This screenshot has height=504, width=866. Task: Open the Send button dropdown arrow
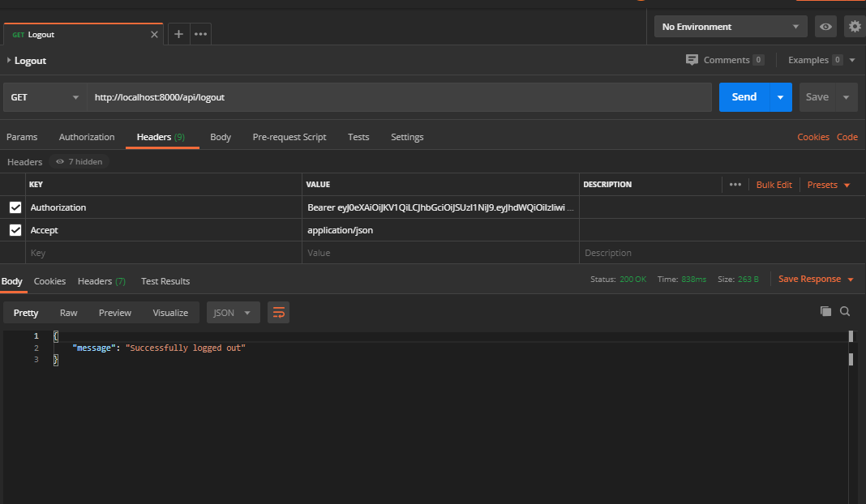pos(780,97)
